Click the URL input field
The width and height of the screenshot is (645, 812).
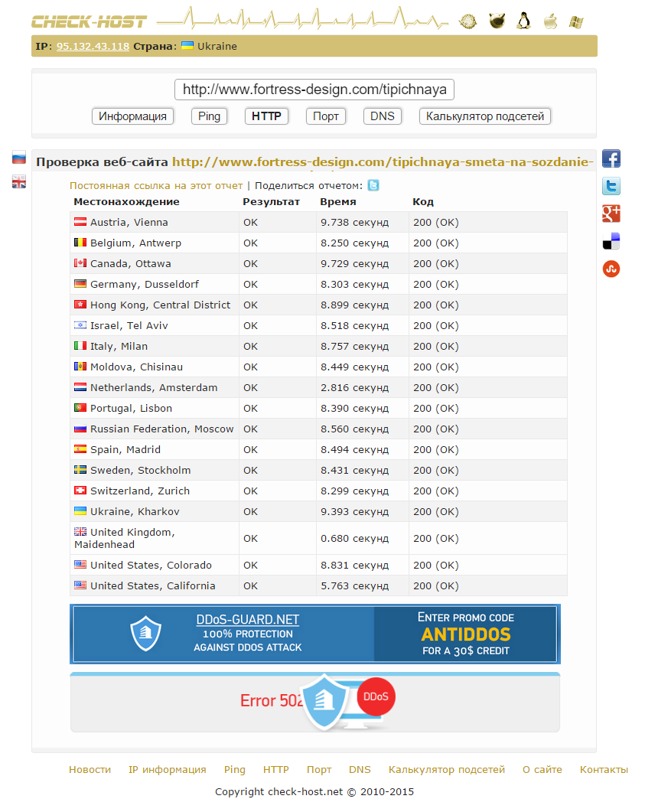point(314,89)
